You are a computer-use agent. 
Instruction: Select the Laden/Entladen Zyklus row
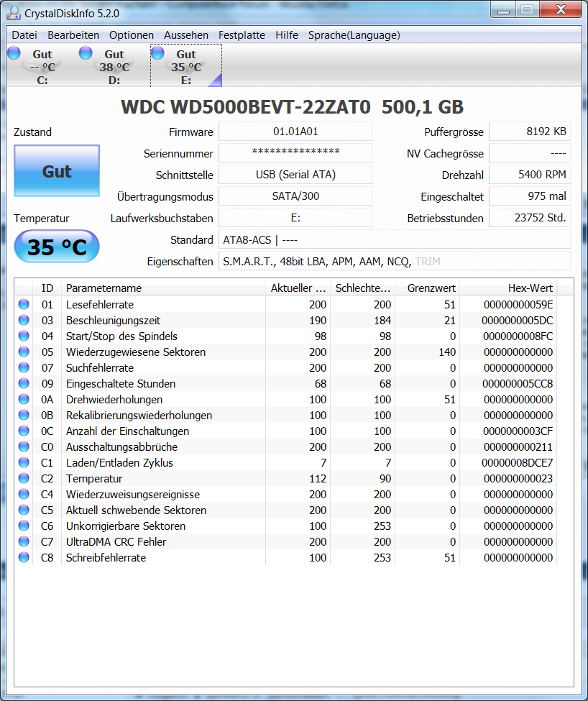pos(286,463)
